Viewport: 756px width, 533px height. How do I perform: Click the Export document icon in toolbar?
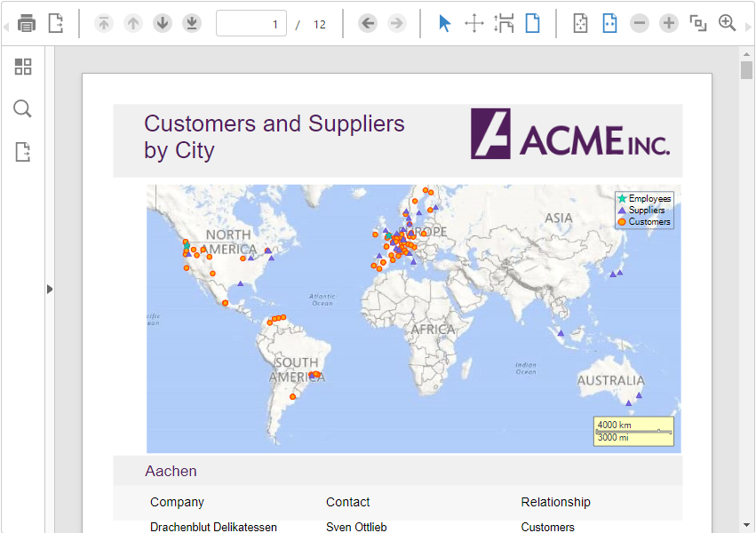(56, 23)
